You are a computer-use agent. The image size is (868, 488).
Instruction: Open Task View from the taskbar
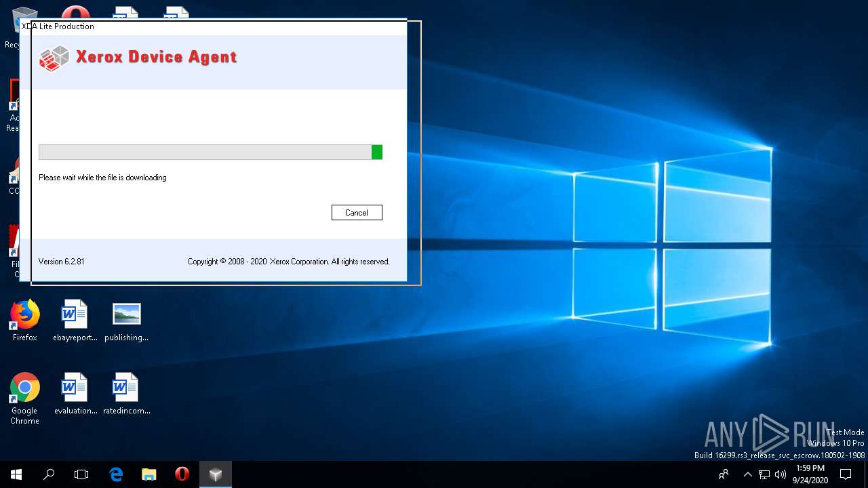[81, 474]
